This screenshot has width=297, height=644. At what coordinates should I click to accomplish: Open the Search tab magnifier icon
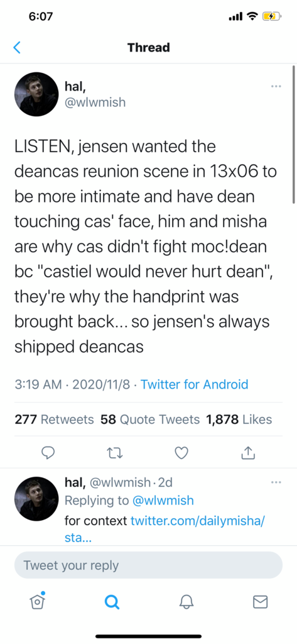(x=112, y=602)
